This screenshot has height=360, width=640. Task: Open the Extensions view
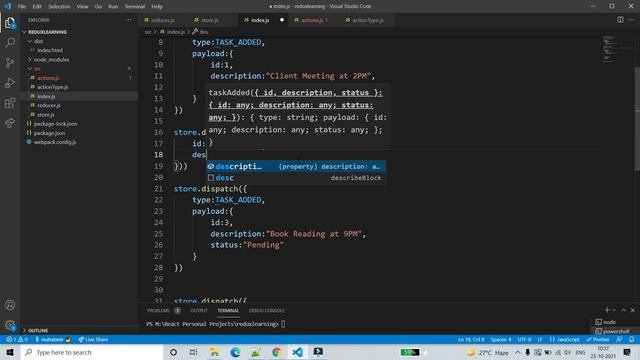click(10, 103)
